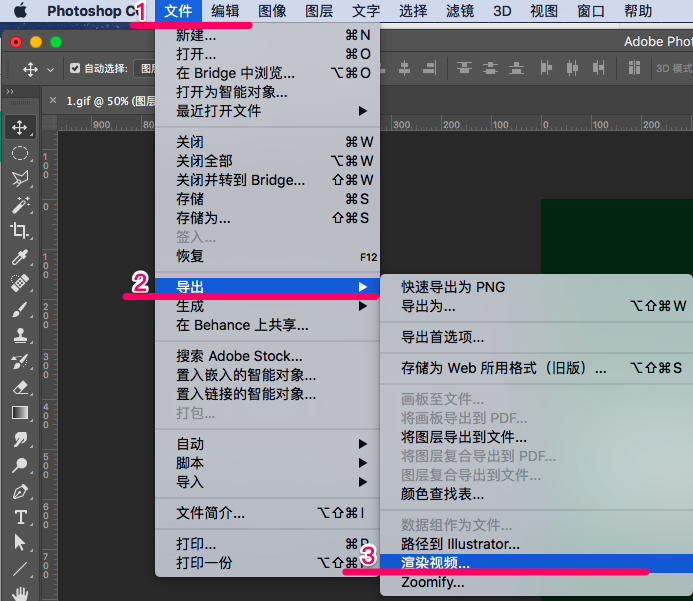Choose 存储为 Web 所用格式（旧版）
This screenshot has width=693, height=601.
(x=503, y=368)
